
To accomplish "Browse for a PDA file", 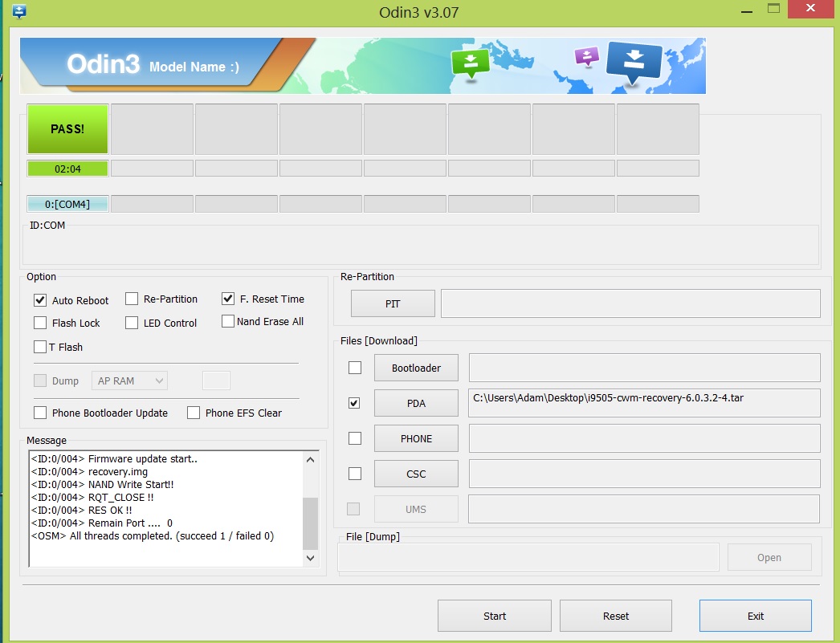I will (416, 403).
